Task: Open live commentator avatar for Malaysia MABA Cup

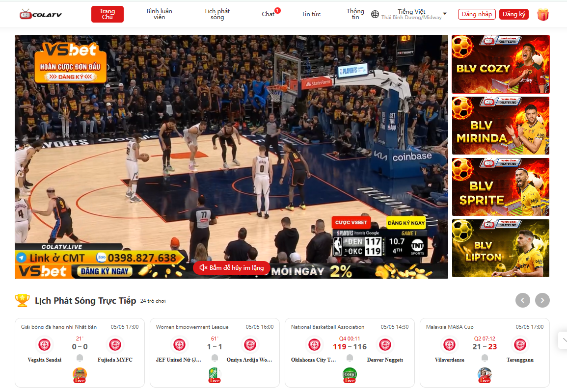Action: pos(485,375)
